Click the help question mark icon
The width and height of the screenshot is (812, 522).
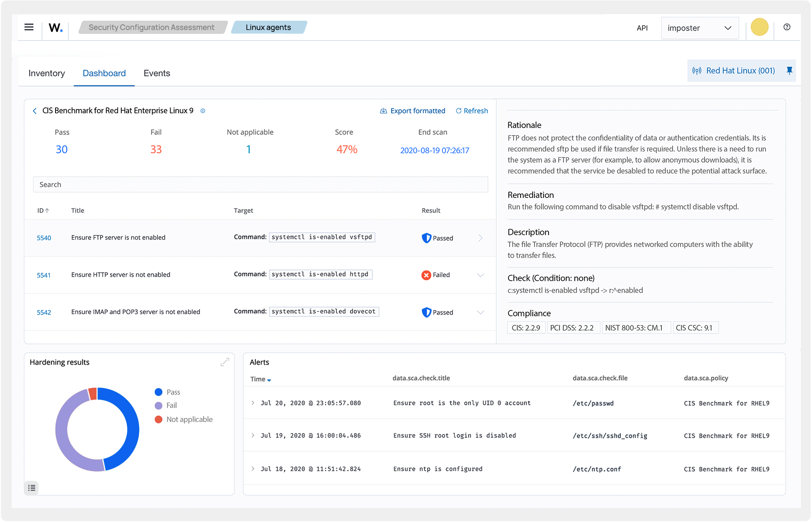point(787,27)
